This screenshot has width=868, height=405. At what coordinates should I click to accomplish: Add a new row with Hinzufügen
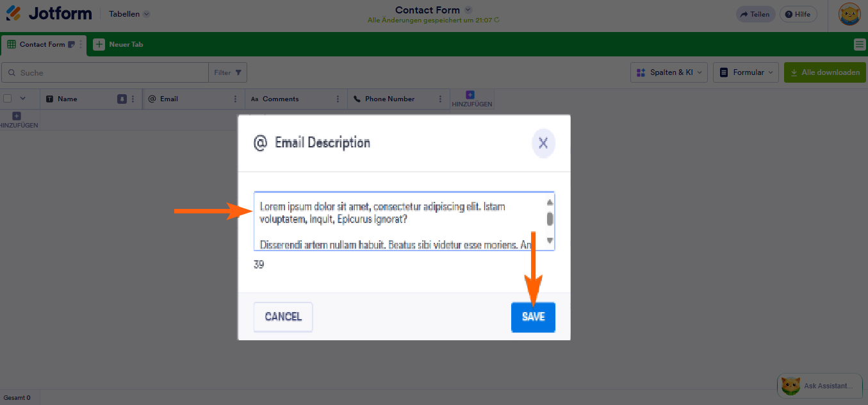tap(18, 120)
